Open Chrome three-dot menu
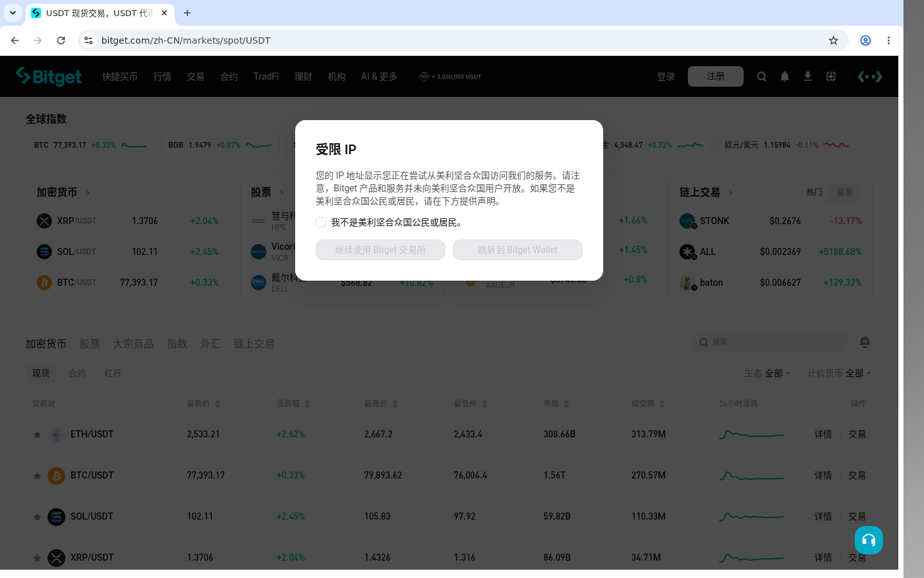This screenshot has width=924, height=578. (x=889, y=40)
